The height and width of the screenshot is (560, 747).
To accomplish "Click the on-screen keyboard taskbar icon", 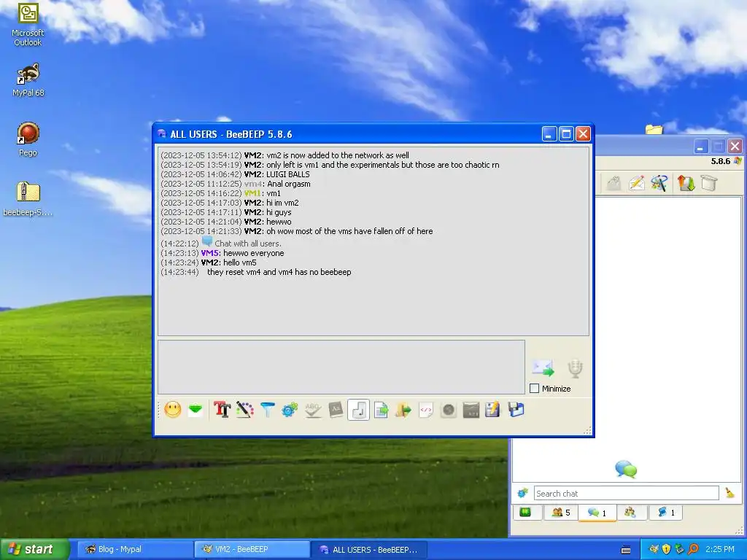I will pos(626,550).
